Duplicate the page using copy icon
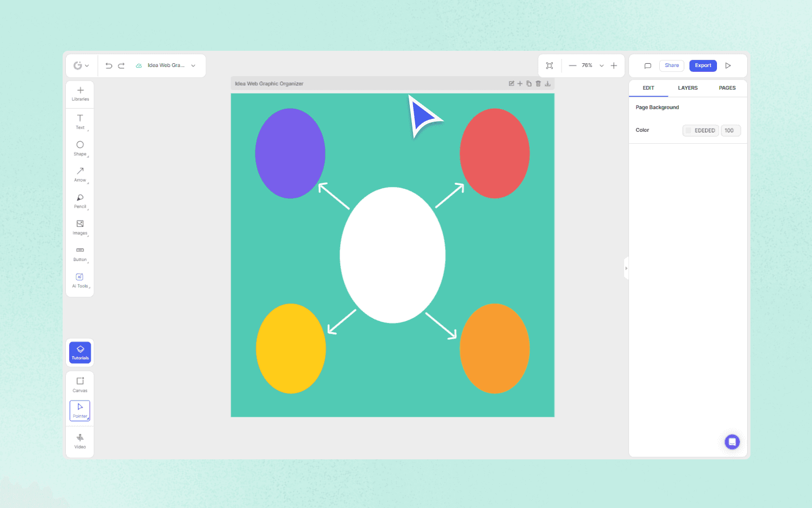This screenshot has width=812, height=508. [x=529, y=83]
